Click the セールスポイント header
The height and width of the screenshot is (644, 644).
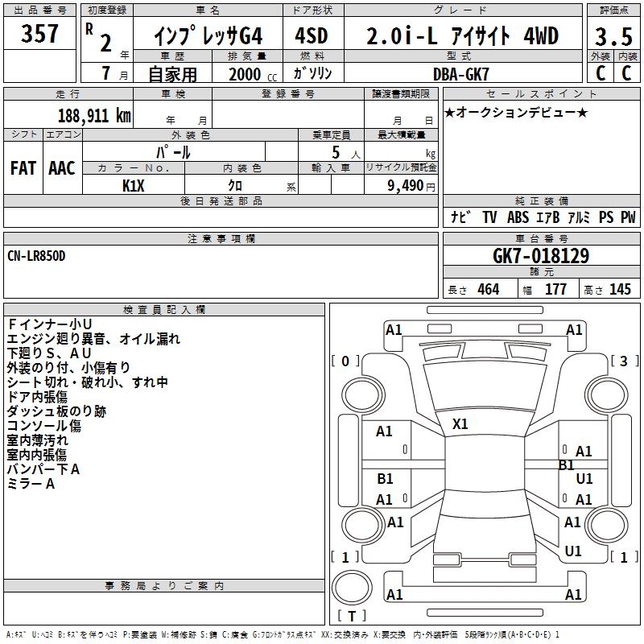point(541,93)
